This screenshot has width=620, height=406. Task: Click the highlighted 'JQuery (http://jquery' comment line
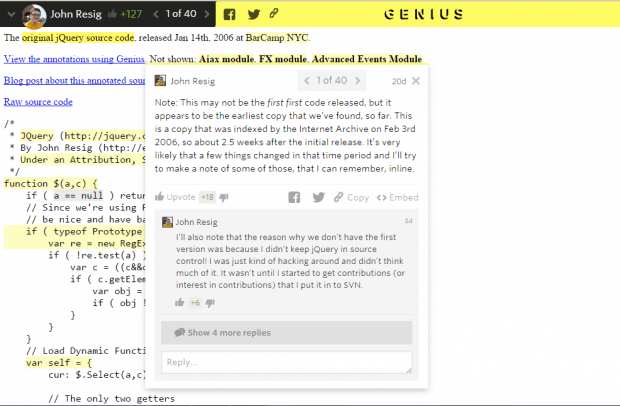point(83,136)
